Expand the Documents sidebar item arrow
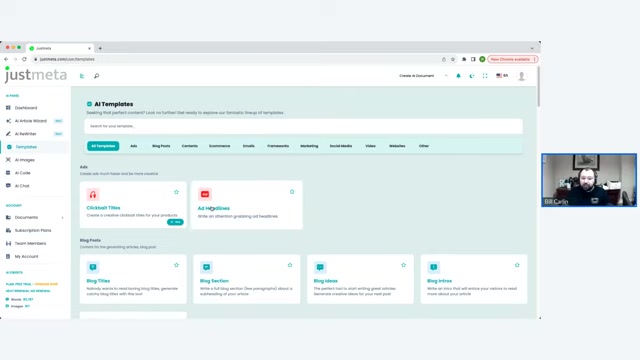Screen dimensions: 640x360 point(62,218)
